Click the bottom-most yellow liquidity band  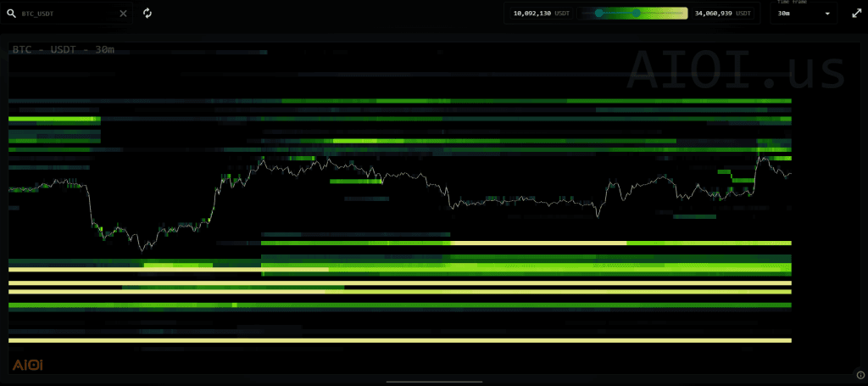(398, 340)
